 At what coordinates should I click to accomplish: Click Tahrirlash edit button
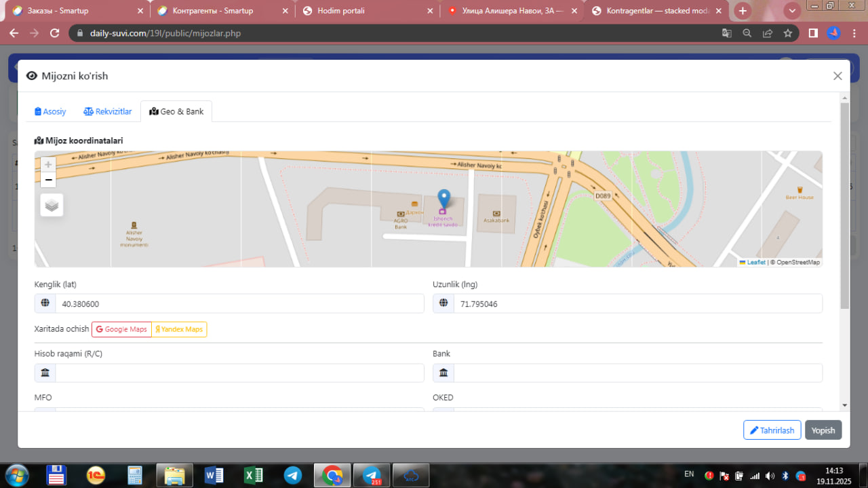coord(772,430)
